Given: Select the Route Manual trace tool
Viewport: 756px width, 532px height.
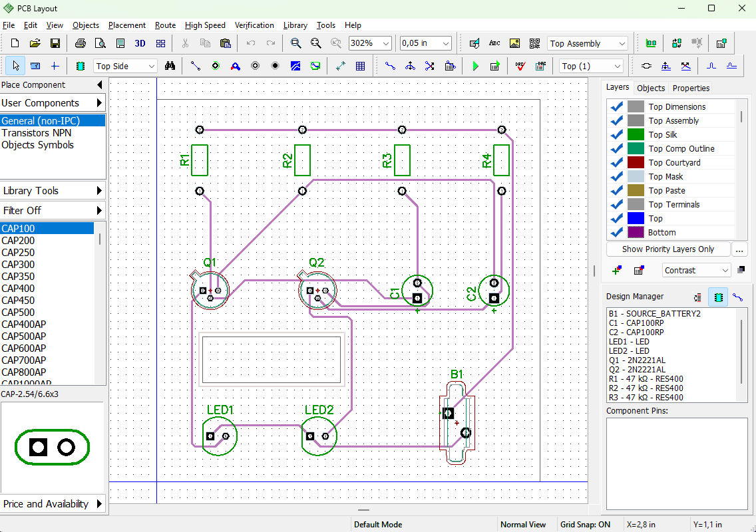Looking at the screenshot, I should [391, 66].
